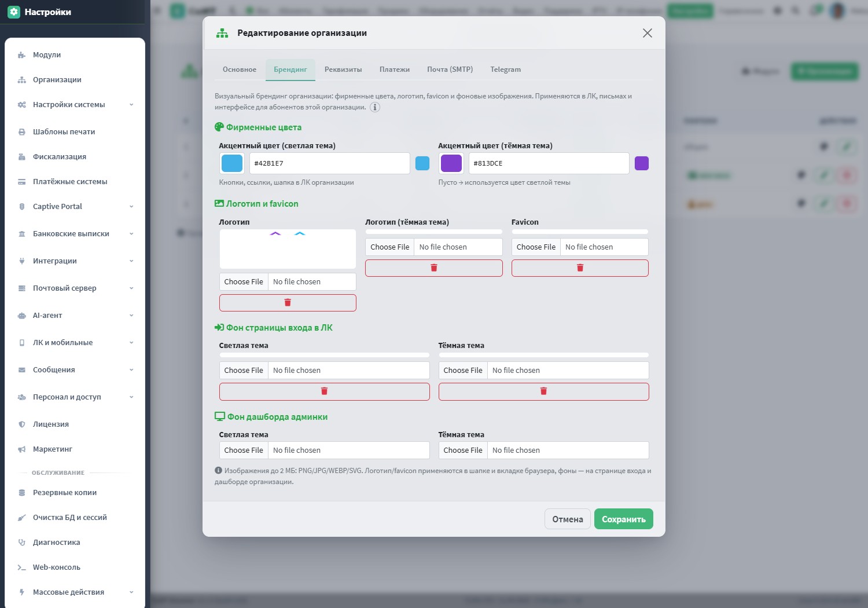
Task: Clear dark-theme login background with trash button
Action: (543, 391)
